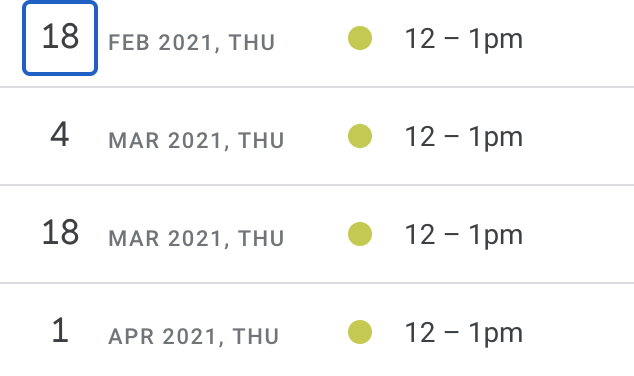Click the olive event dot on Feb 18
Screen dimensions: 634x376
pos(360,38)
